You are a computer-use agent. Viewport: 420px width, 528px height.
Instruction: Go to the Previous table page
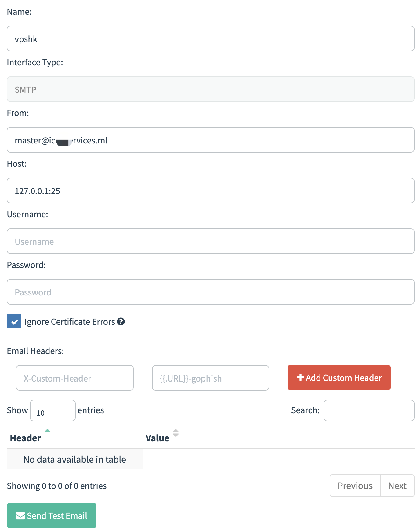coord(355,486)
